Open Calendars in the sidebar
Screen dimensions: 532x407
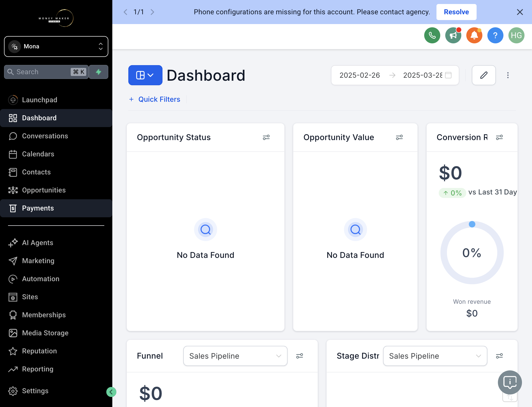click(x=56, y=154)
